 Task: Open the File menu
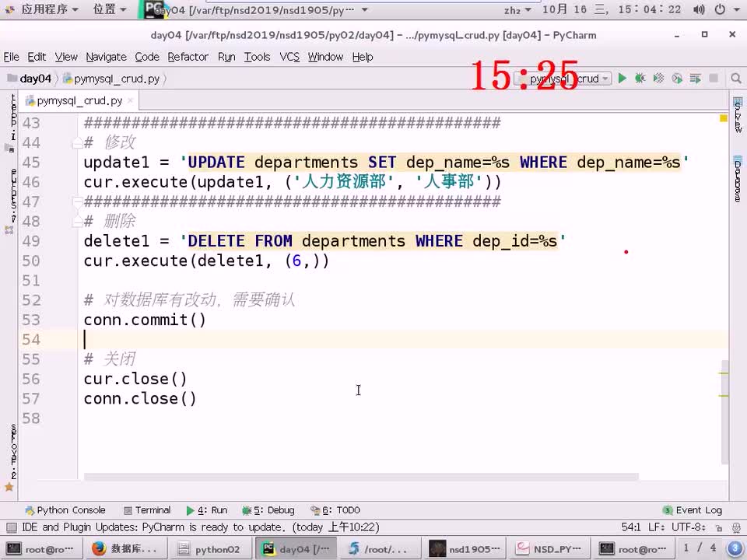(x=12, y=57)
